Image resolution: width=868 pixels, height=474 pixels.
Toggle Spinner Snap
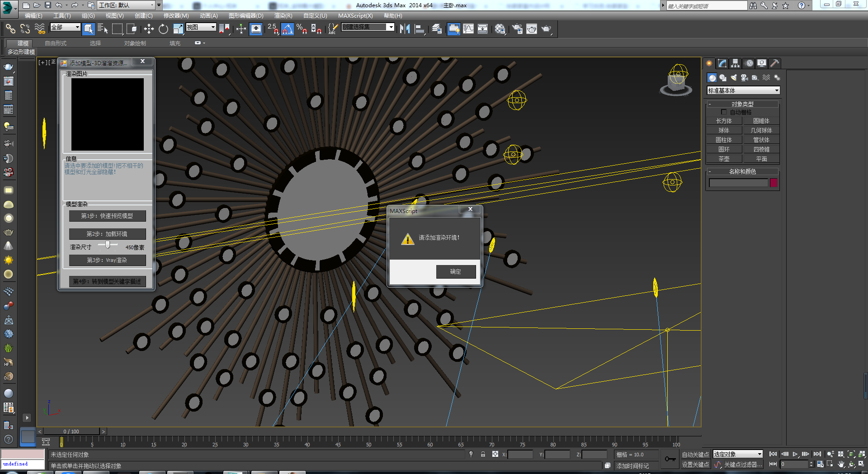coord(316,29)
